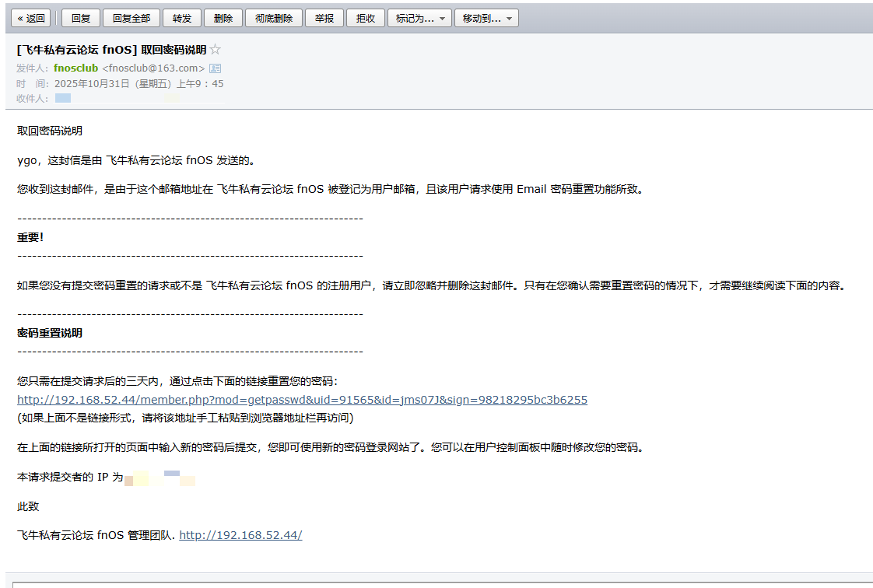
Task: Delete the email with 删除
Action: 223,19
